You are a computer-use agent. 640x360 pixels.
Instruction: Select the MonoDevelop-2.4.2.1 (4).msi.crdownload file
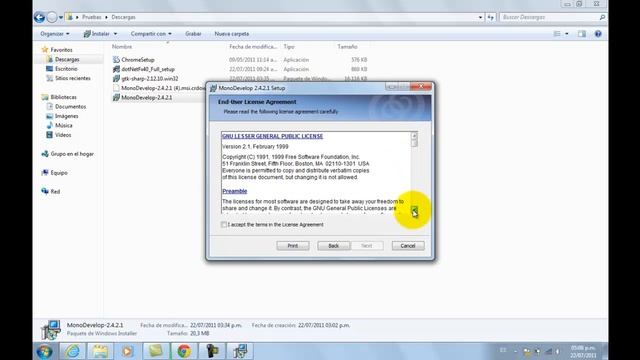[x=163, y=88]
